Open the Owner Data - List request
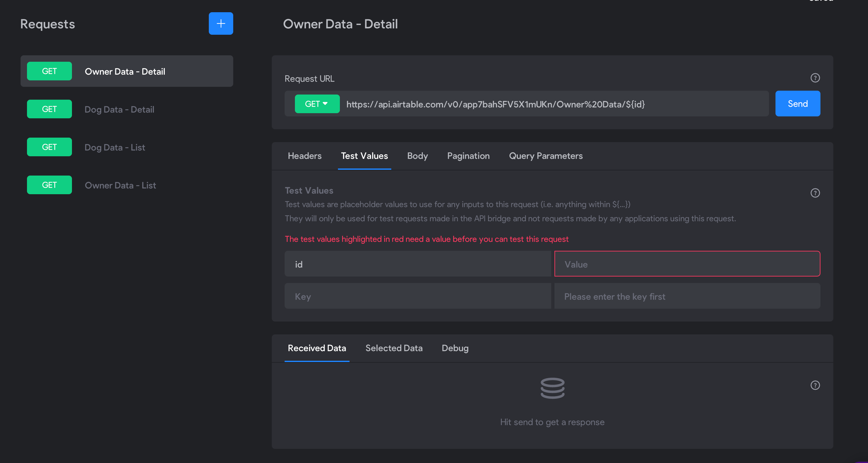The image size is (868, 463). point(127,185)
